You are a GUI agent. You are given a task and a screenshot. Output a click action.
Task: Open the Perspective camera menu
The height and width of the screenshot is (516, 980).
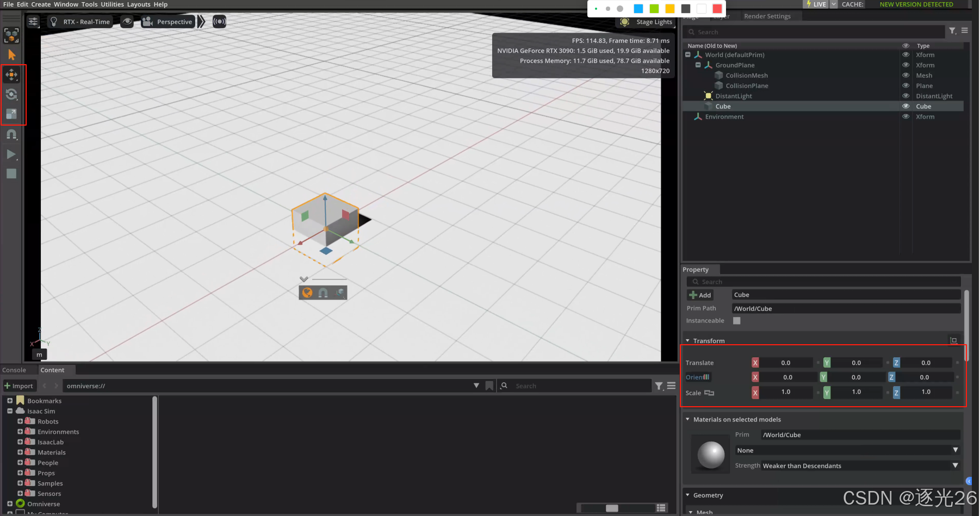point(168,22)
